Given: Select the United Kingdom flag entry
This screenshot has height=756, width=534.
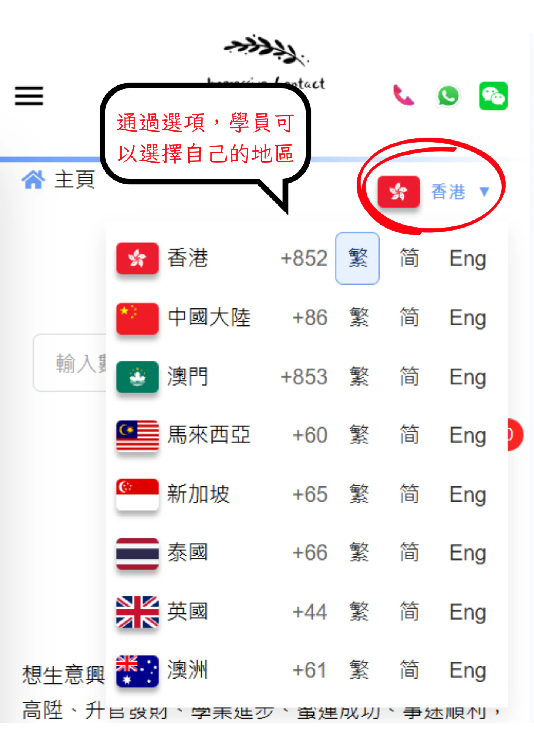Looking at the screenshot, I should (x=137, y=612).
